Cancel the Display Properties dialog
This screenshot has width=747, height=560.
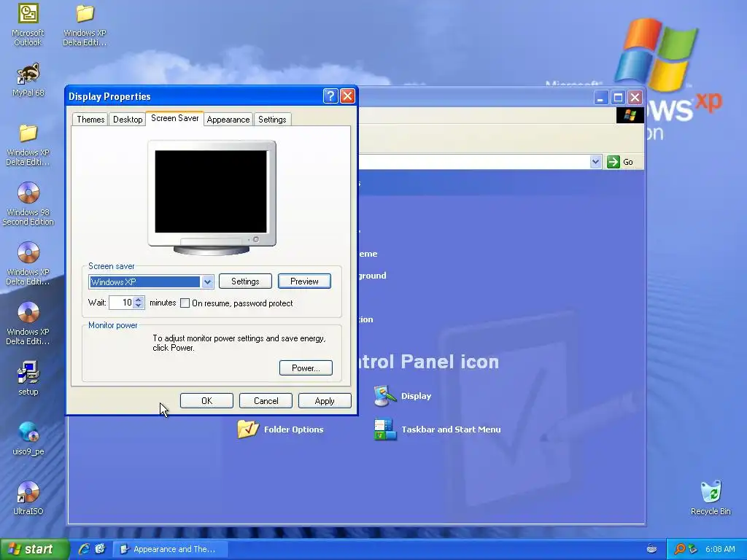point(266,401)
